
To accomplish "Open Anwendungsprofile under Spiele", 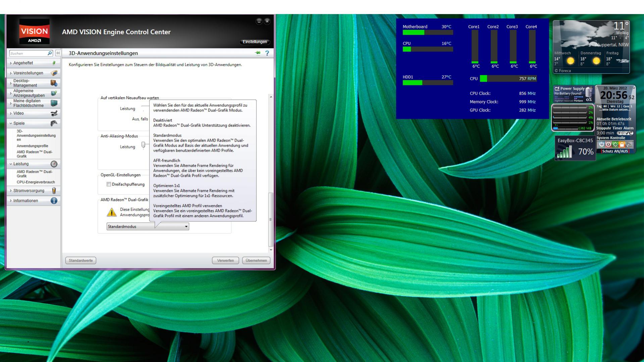I will 32,146.
